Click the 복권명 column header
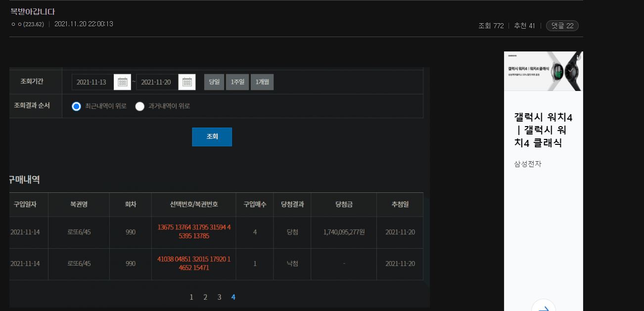Viewport: 644px width, 311px height. coord(79,204)
